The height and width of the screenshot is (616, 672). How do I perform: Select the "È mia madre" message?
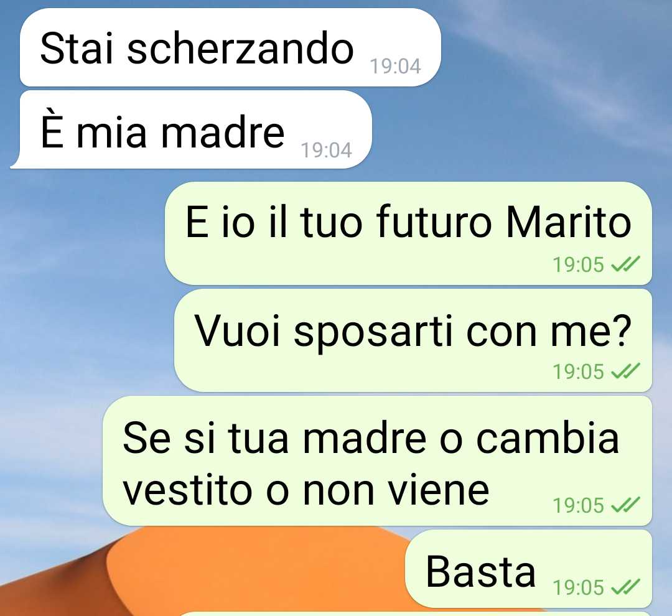coord(191,129)
